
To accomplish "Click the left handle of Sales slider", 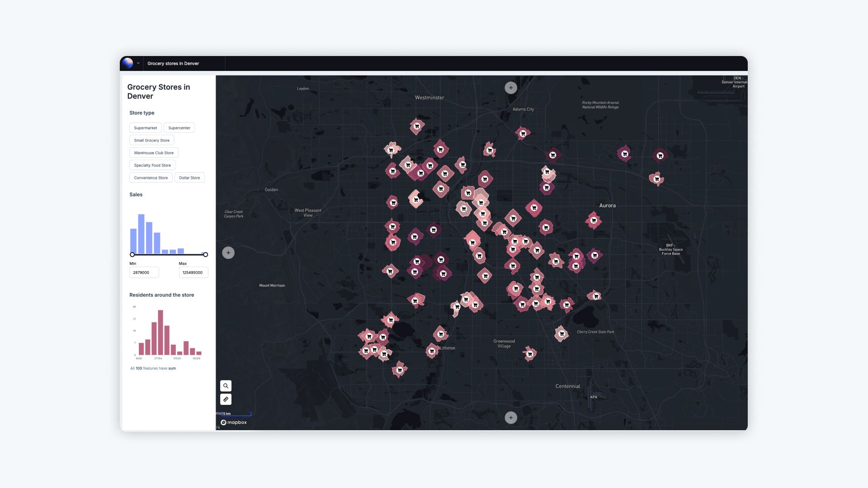I will click(x=132, y=255).
